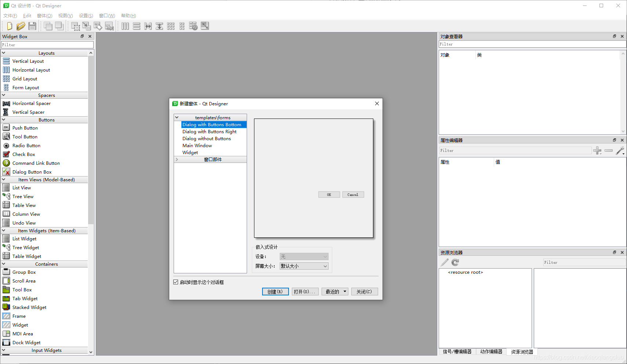Switch to the 动作编辑器 tab
The image size is (627, 364).
click(491, 351)
